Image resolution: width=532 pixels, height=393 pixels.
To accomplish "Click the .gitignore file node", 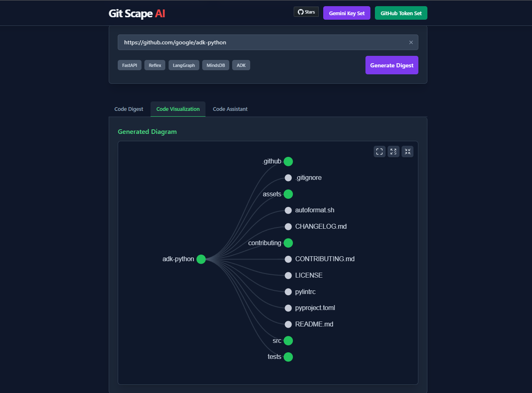I will tap(288, 178).
